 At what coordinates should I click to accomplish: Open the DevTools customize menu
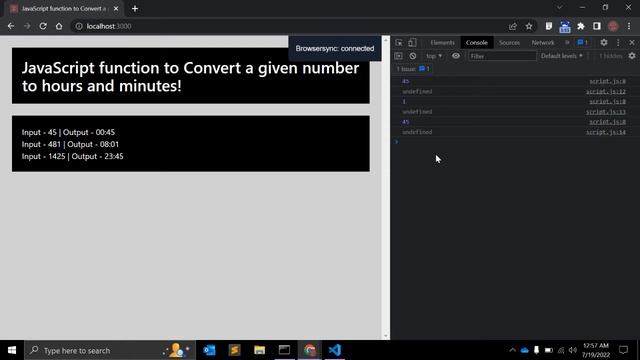618,42
